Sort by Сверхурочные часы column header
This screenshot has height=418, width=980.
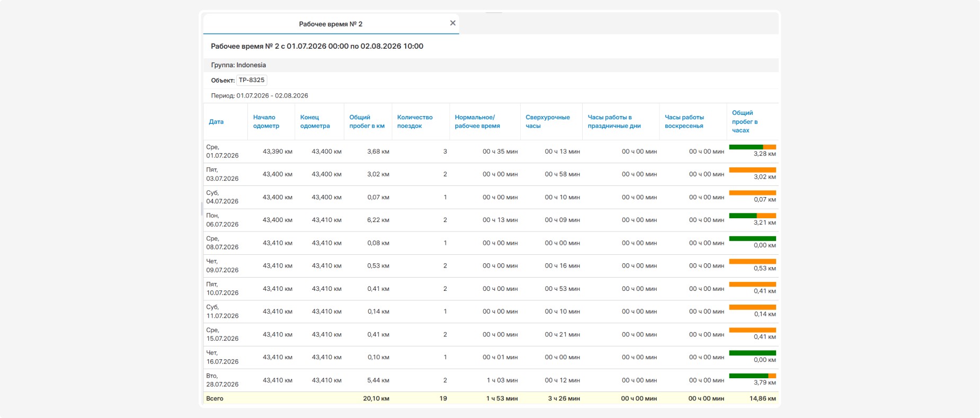[x=547, y=122]
